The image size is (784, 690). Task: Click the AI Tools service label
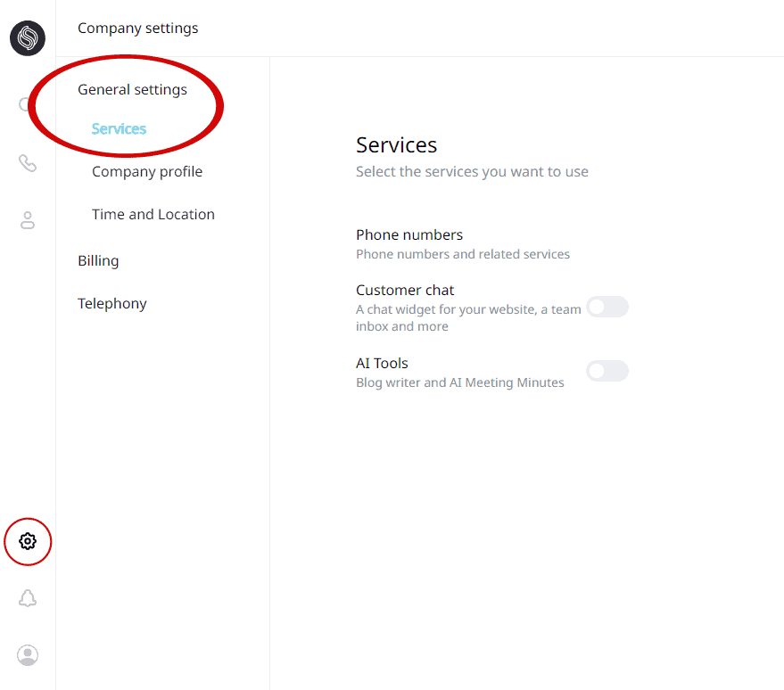pos(382,363)
